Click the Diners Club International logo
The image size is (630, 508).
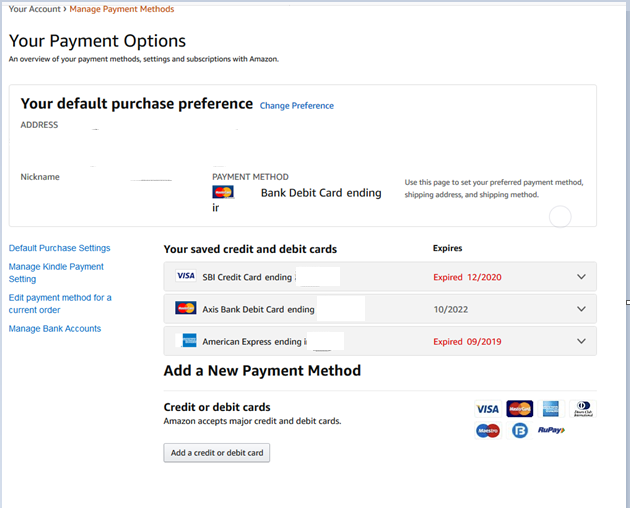(x=581, y=409)
